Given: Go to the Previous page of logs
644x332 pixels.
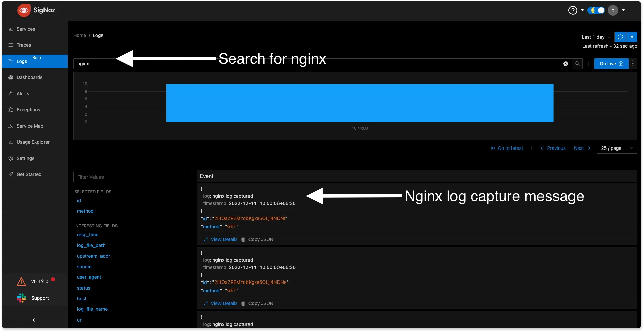Looking at the screenshot, I should point(553,148).
